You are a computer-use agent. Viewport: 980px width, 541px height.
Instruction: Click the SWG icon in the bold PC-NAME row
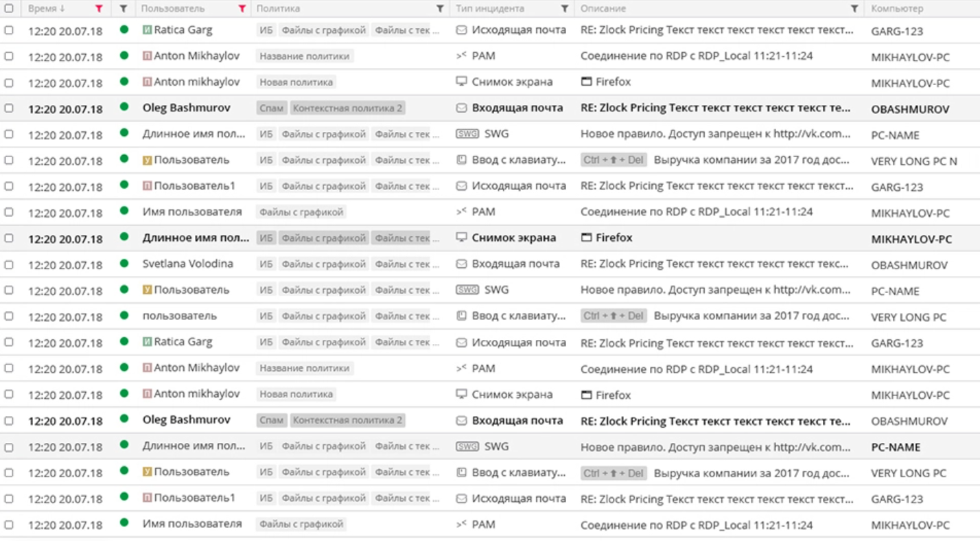click(467, 446)
